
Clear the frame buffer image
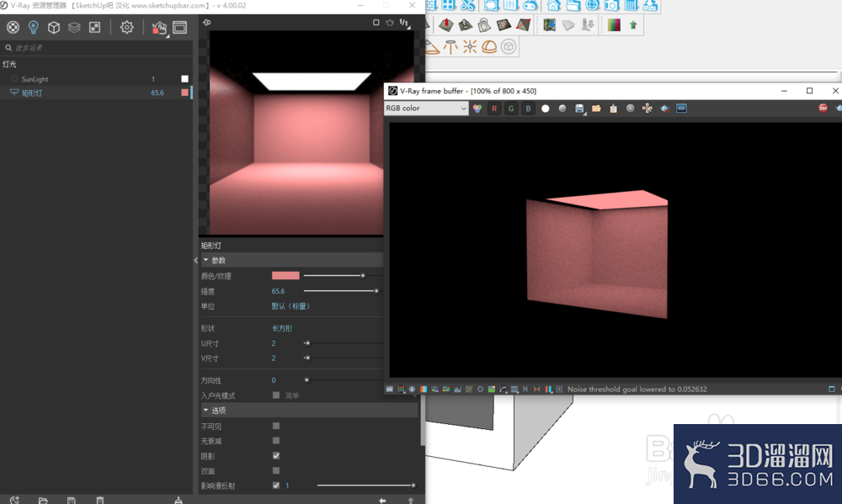tap(631, 109)
